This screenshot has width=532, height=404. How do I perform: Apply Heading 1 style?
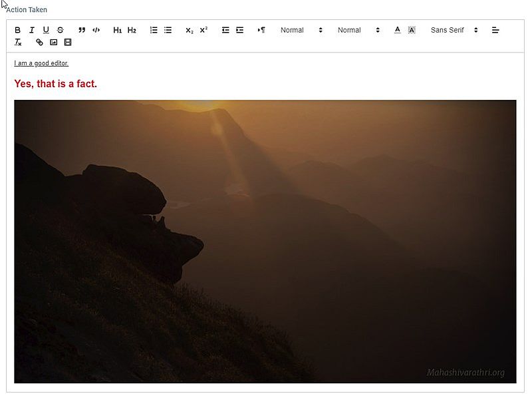click(117, 30)
